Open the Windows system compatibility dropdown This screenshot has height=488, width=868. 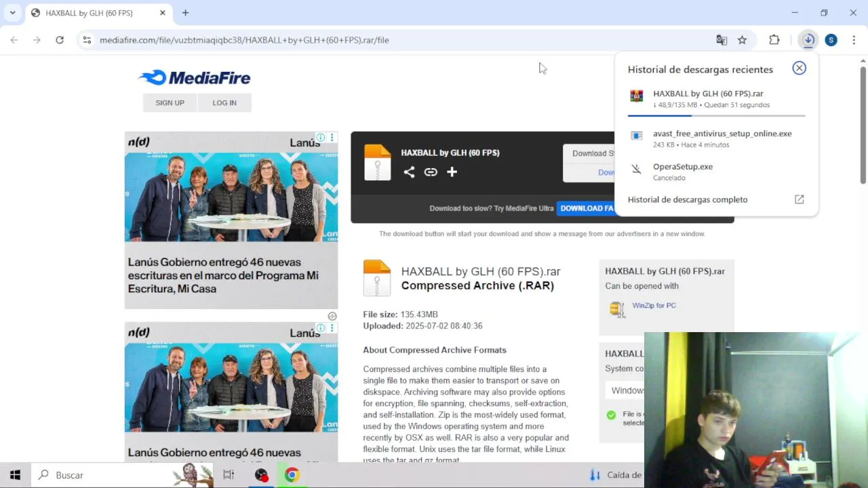[x=625, y=390]
